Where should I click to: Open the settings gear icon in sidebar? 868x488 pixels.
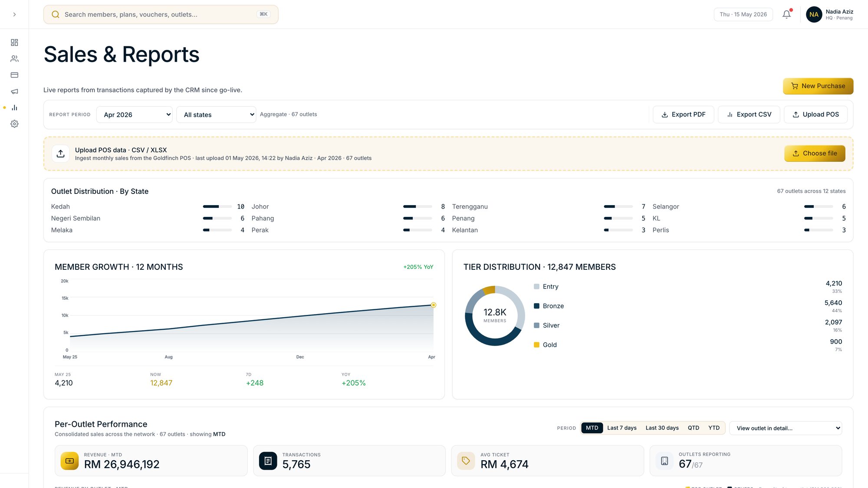14,124
